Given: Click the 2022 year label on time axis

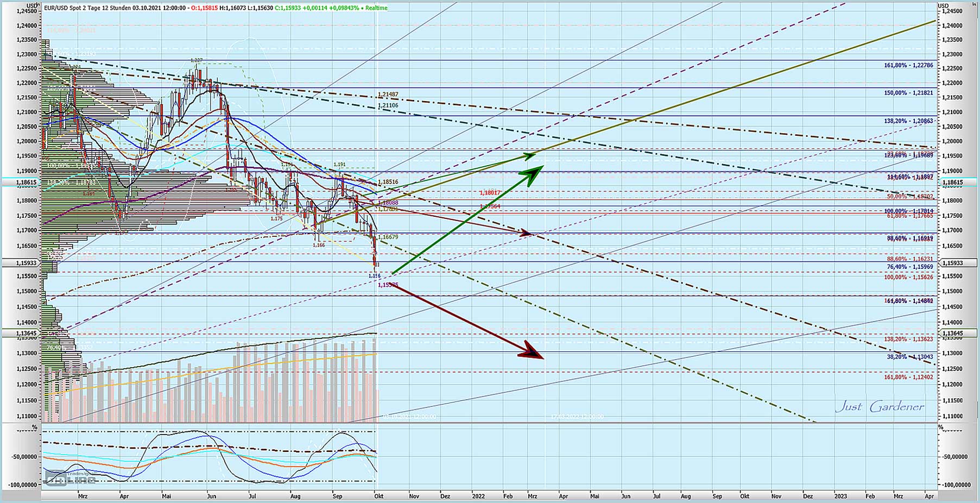Looking at the screenshot, I should (x=478, y=496).
